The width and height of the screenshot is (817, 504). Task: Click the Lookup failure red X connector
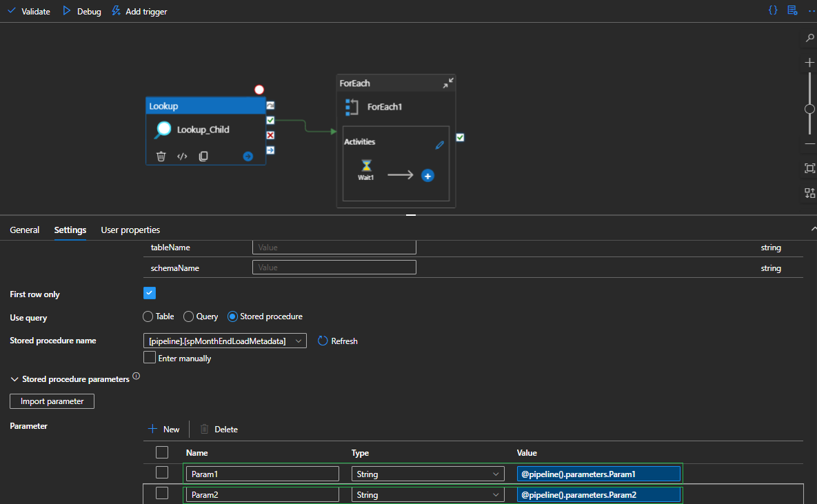tap(270, 136)
